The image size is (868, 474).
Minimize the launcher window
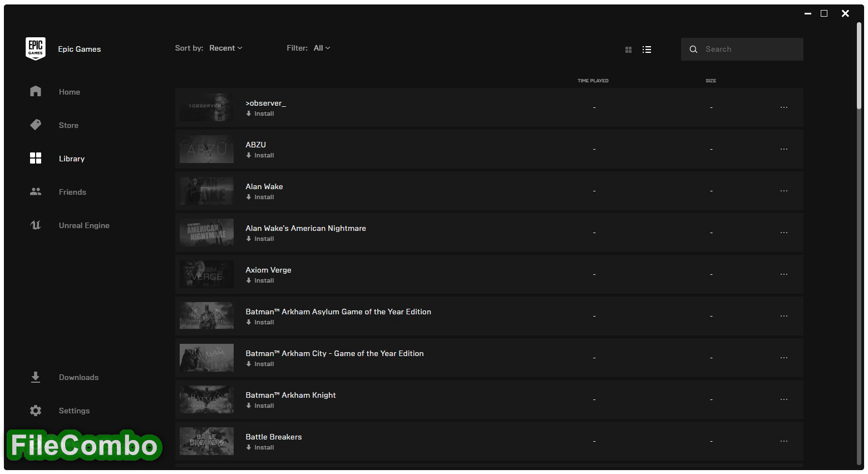click(x=808, y=13)
